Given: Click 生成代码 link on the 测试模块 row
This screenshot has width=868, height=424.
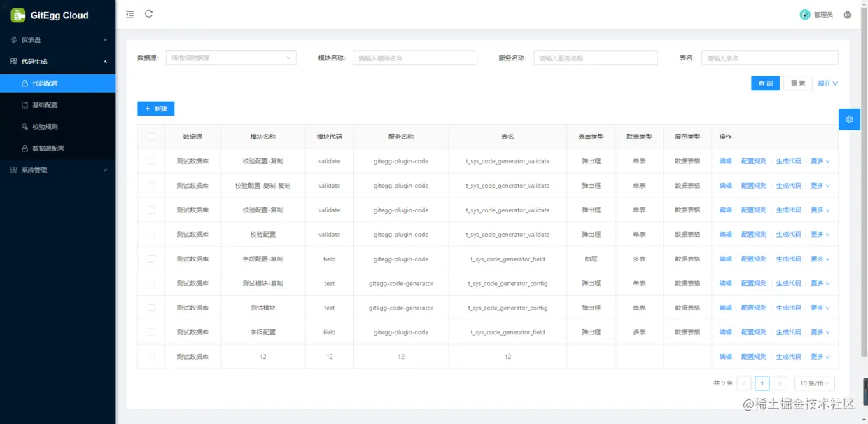Looking at the screenshot, I should tap(789, 307).
